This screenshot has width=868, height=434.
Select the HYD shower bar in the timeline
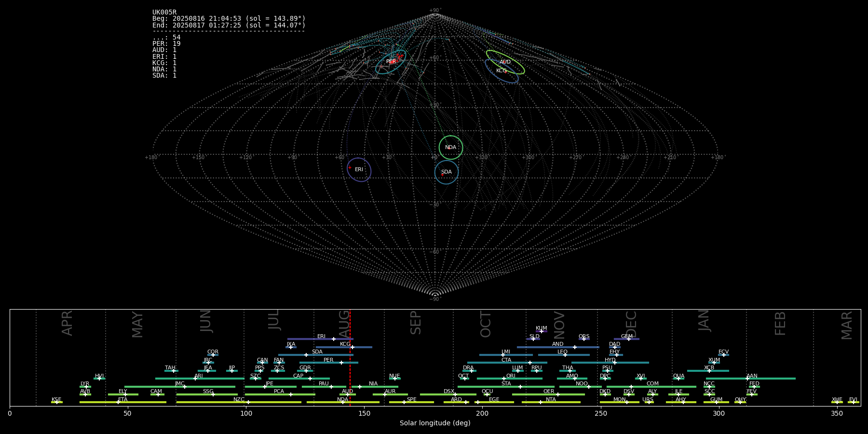pyautogui.click(x=610, y=363)
